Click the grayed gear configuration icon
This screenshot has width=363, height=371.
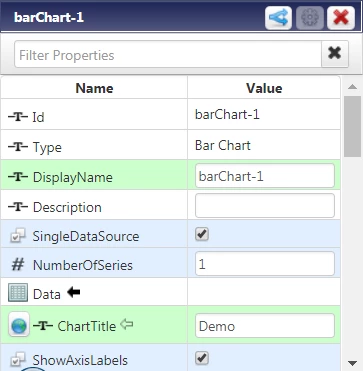tap(310, 17)
